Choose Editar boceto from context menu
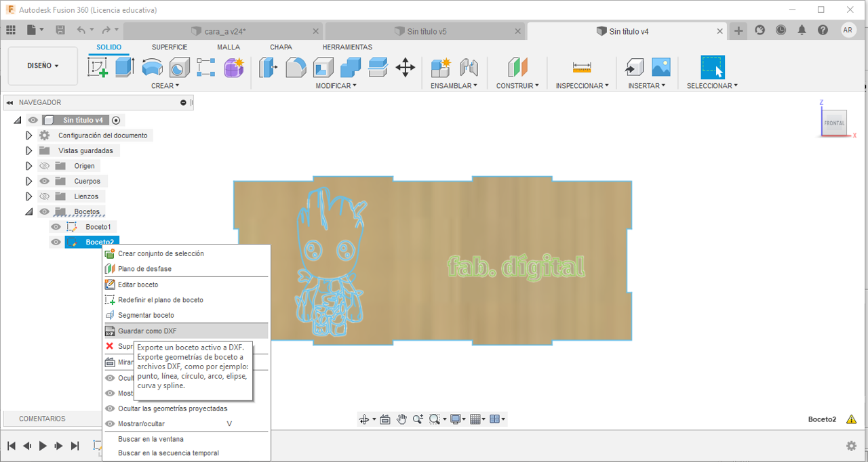868x462 pixels. pyautogui.click(x=185, y=285)
